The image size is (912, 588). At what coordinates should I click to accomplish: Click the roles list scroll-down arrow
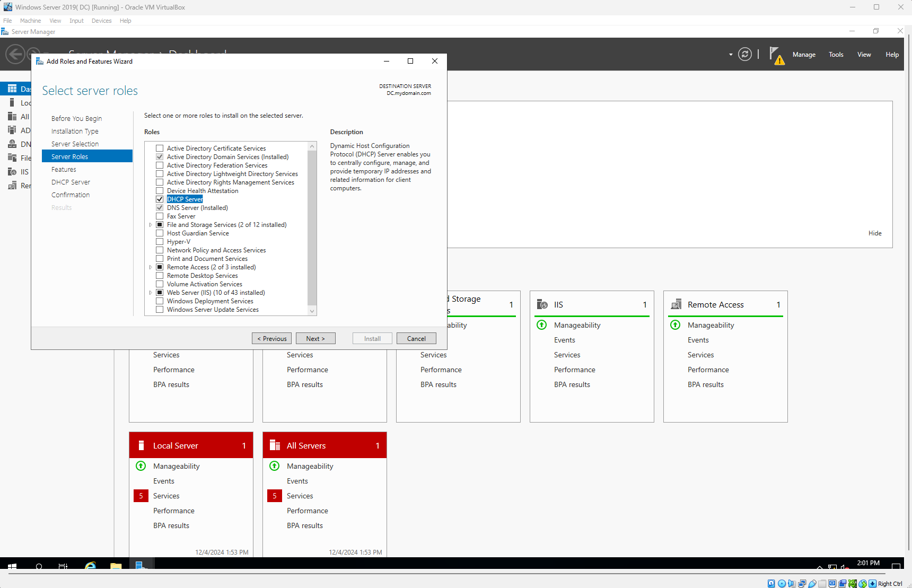coord(312,311)
